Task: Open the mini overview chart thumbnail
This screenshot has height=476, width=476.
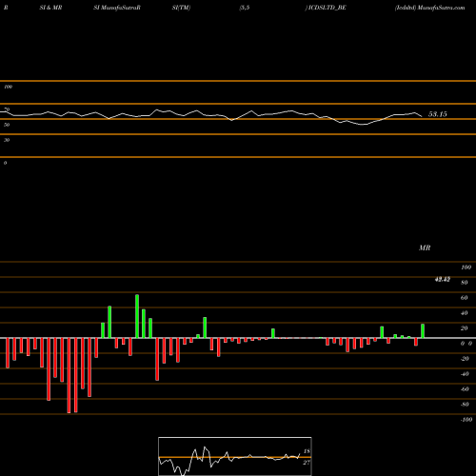Action: 235,456
